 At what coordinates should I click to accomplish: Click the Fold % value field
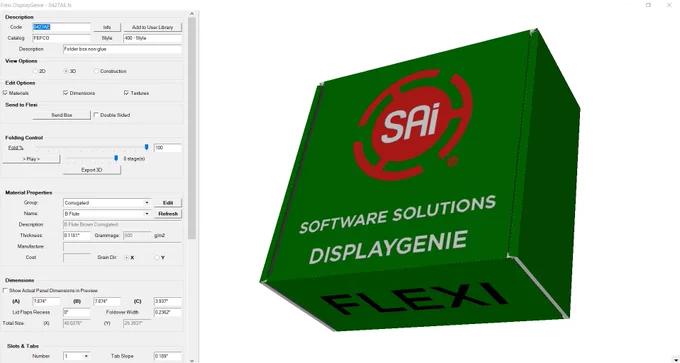(x=167, y=148)
